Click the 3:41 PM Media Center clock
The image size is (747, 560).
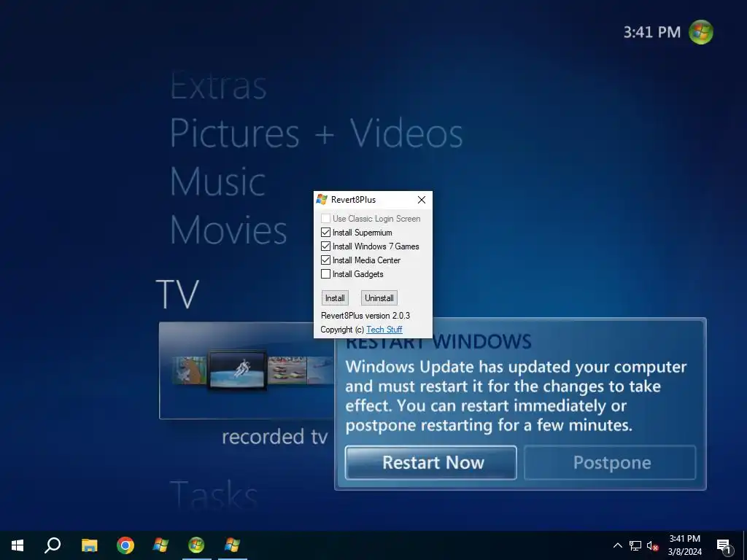[651, 32]
